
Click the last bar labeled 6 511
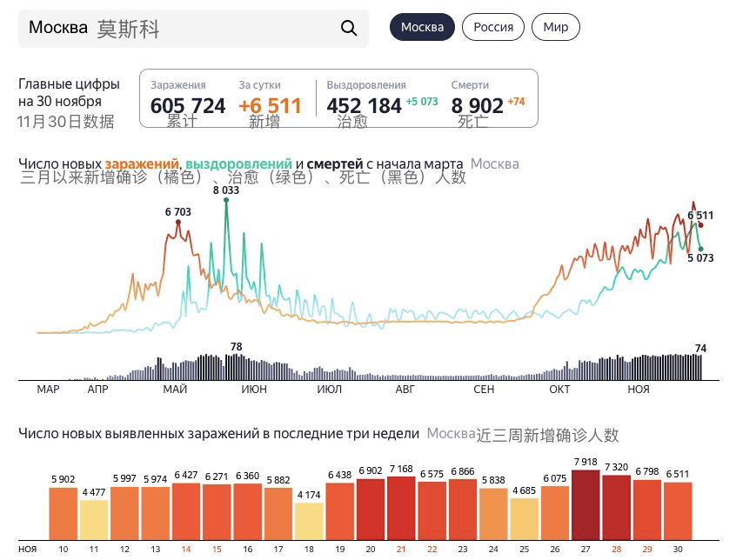[677, 510]
